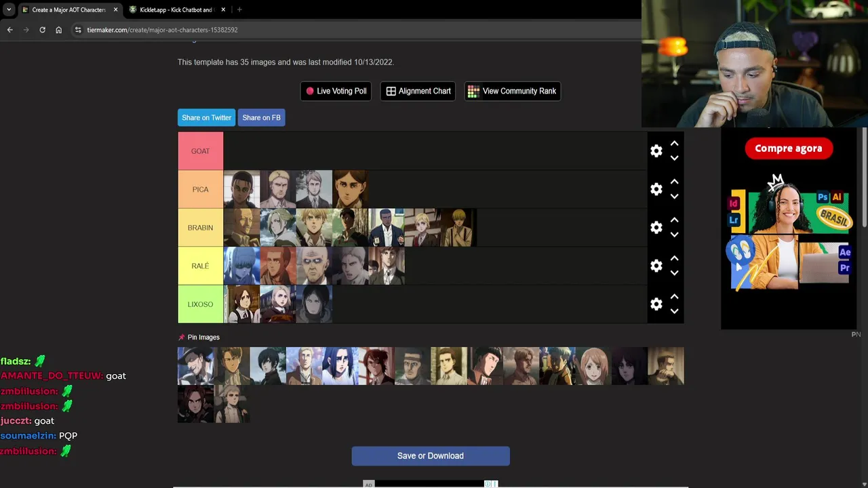Open settings gear for RALÉ tier row
868x488 pixels.
(x=656, y=266)
